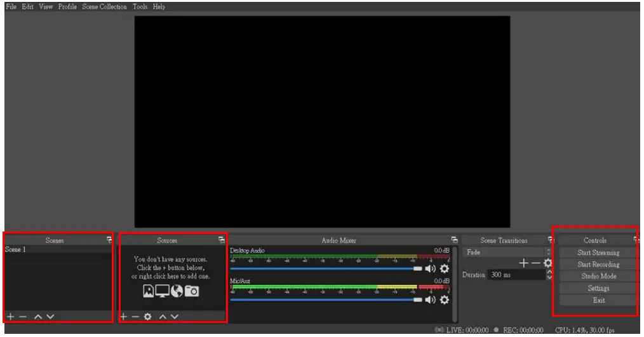This screenshot has width=644, height=337.
Task: Move scene up in Scenes panel
Action: [37, 317]
